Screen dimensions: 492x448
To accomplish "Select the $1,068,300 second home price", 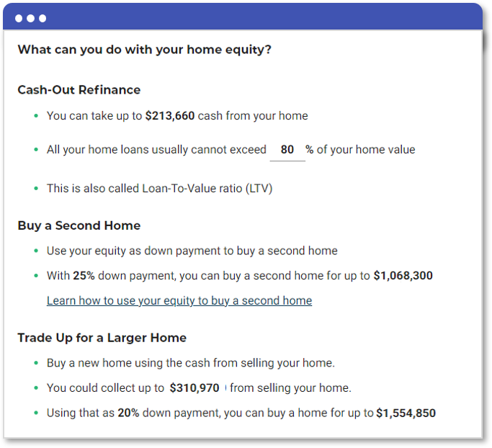I will click(403, 276).
